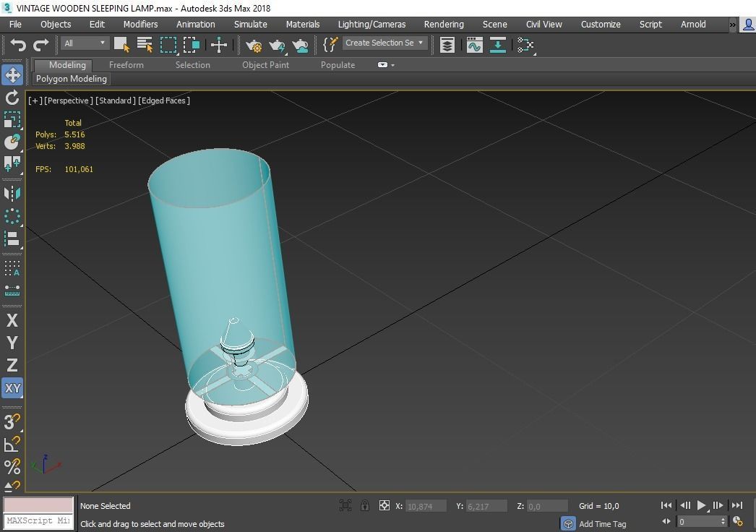The height and width of the screenshot is (532, 756).
Task: Click the Mirror tool icon
Action: (12, 194)
